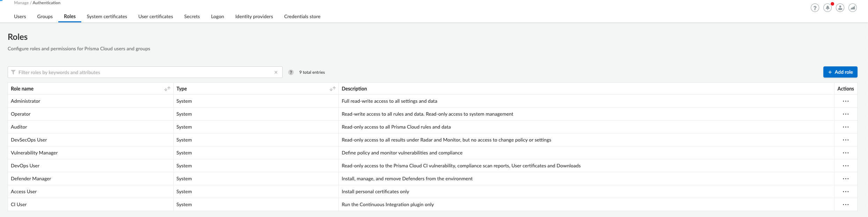Click the Access User role name
This screenshot has width=868, height=217.
tap(24, 191)
